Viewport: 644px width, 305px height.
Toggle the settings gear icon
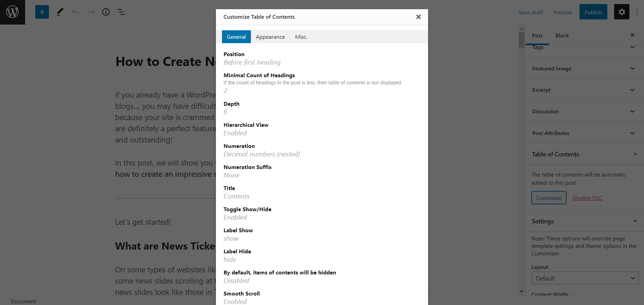pyautogui.click(x=622, y=12)
